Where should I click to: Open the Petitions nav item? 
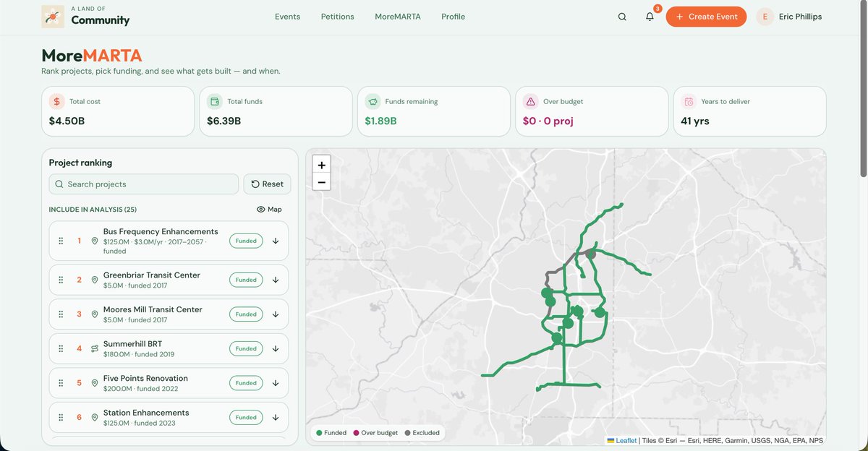[x=338, y=17]
